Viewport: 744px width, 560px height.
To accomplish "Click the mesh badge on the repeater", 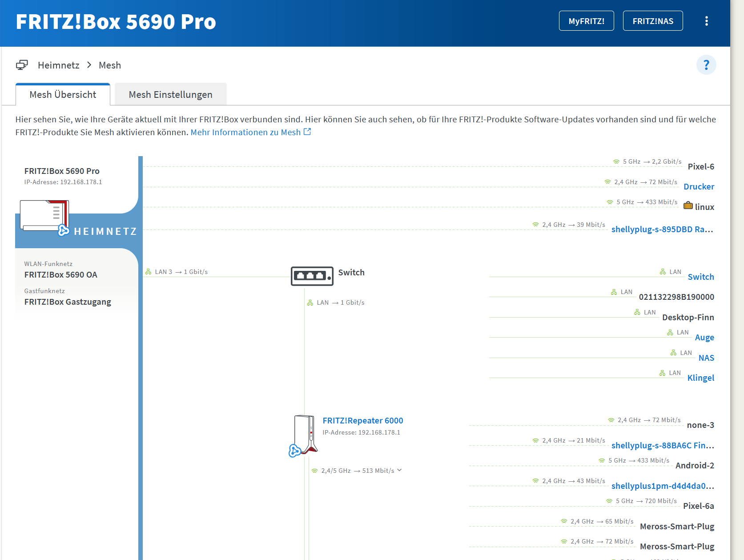I will click(x=294, y=451).
